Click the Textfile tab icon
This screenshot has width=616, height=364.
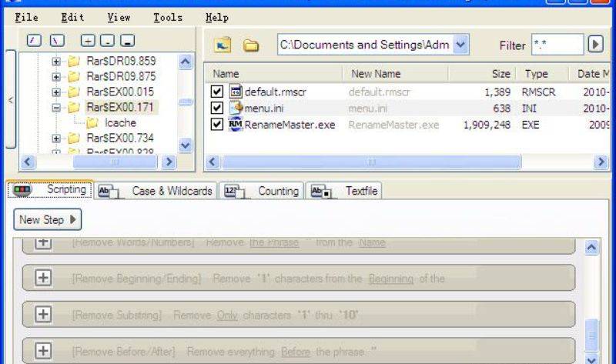tap(321, 192)
